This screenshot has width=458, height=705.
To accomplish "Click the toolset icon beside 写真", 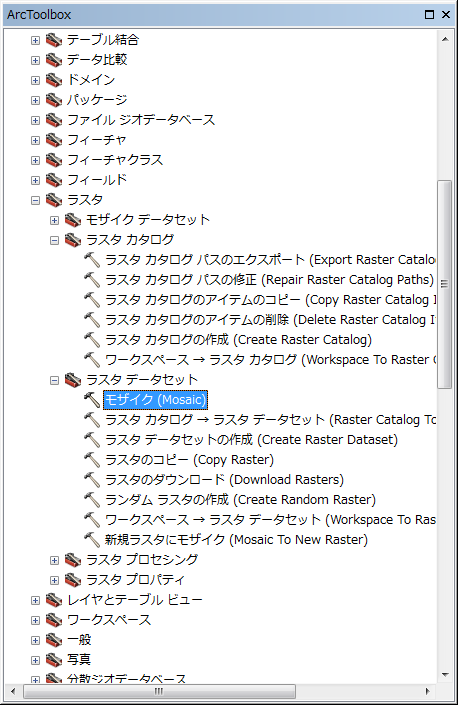I will 54,660.
